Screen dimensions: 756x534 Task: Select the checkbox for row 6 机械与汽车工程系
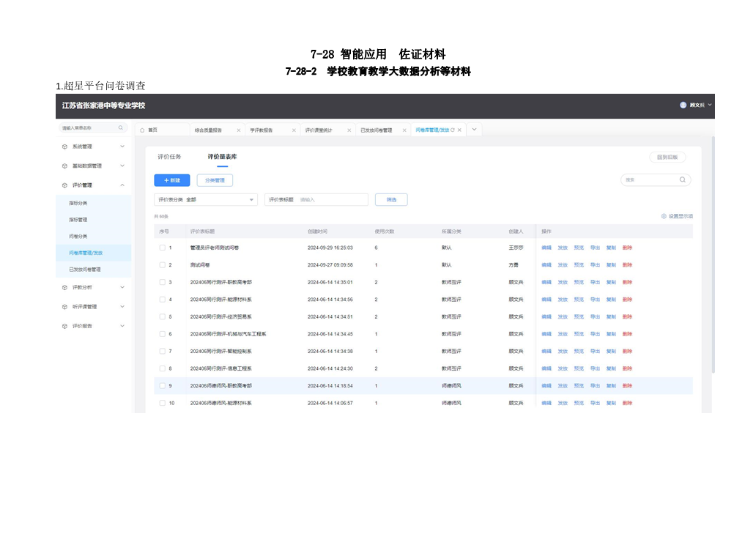pyautogui.click(x=163, y=334)
